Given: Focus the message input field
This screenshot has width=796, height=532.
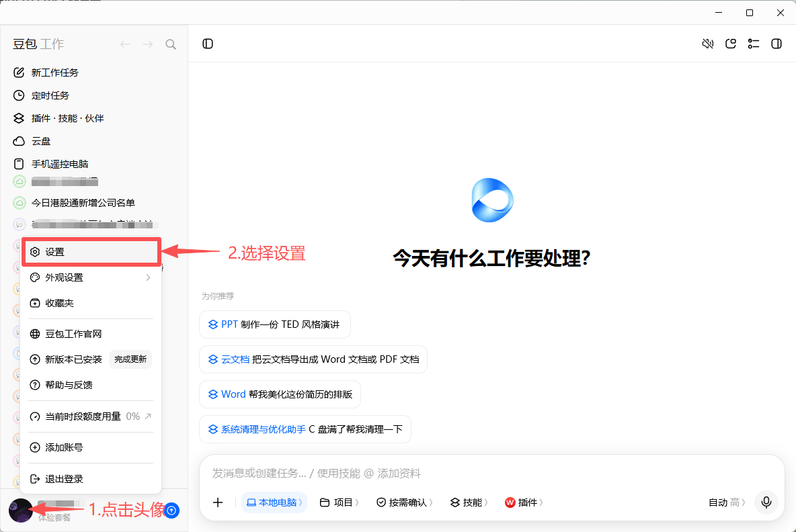Looking at the screenshot, I should [491, 473].
